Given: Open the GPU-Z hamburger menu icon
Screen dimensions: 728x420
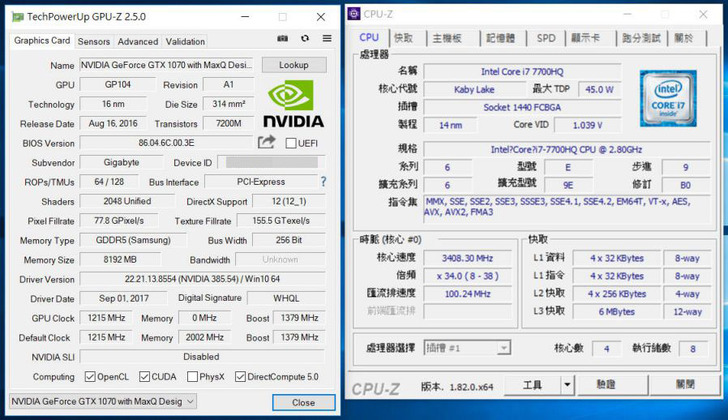Looking at the screenshot, I should click(327, 39).
